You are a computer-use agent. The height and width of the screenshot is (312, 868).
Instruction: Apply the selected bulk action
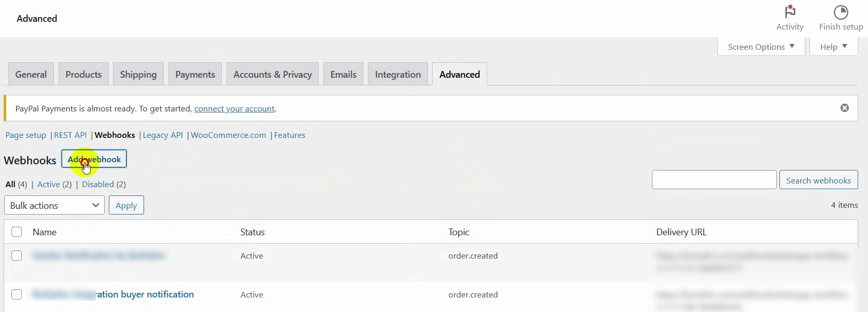[x=126, y=205]
